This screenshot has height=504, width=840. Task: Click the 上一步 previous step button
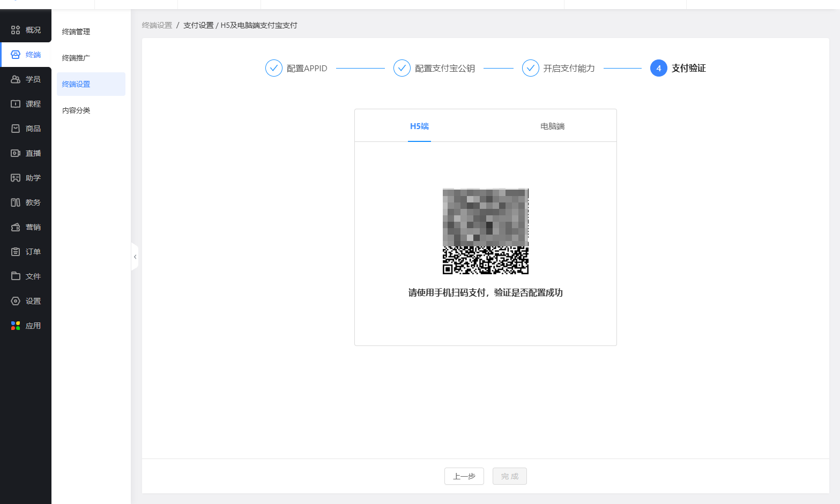pyautogui.click(x=464, y=476)
